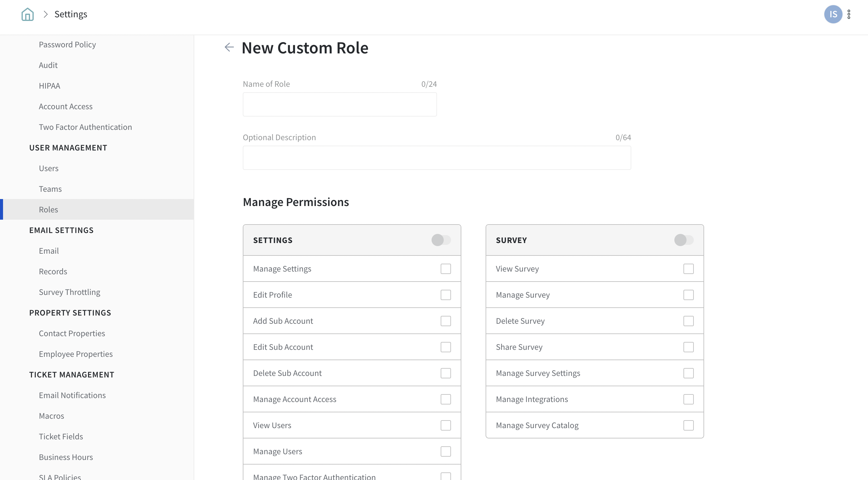Check the Delete Survey checkbox

coord(688,321)
